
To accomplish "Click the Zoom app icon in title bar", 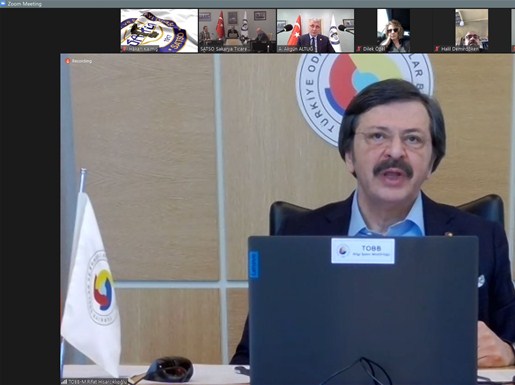I will tap(3, 4).
